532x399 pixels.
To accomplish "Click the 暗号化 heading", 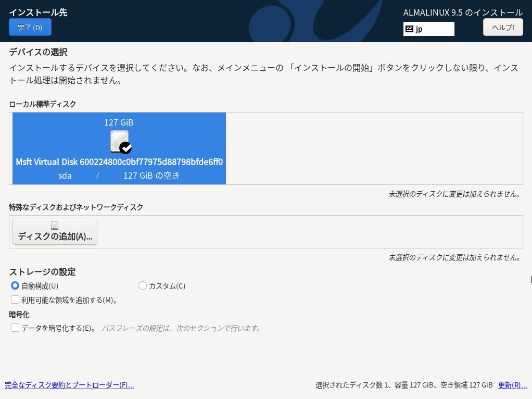I will 19,315.
